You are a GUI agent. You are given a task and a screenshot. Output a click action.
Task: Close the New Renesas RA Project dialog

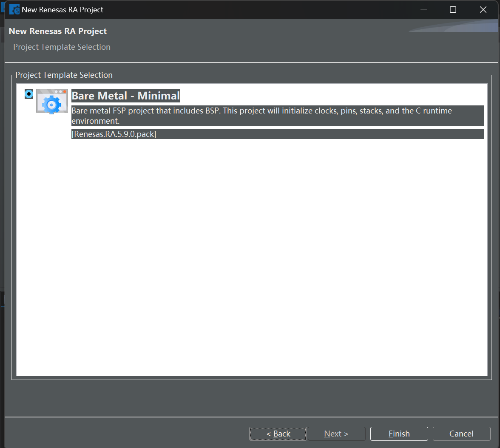tap(483, 10)
